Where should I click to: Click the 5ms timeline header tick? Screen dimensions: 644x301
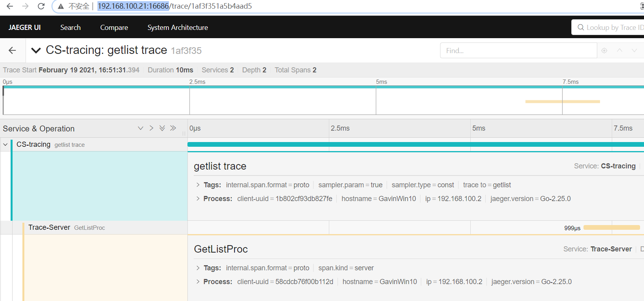[x=479, y=128]
